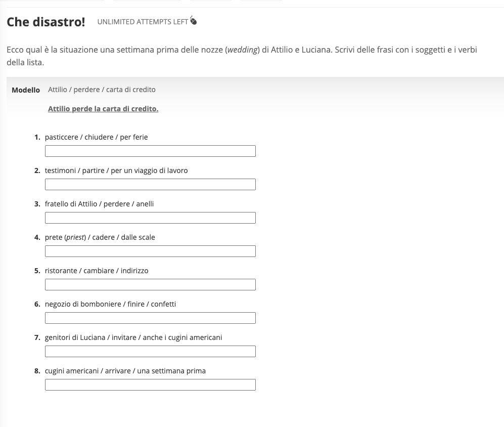Click the italic word 'priest' in item 4
The image size is (504, 427).
[75, 237]
